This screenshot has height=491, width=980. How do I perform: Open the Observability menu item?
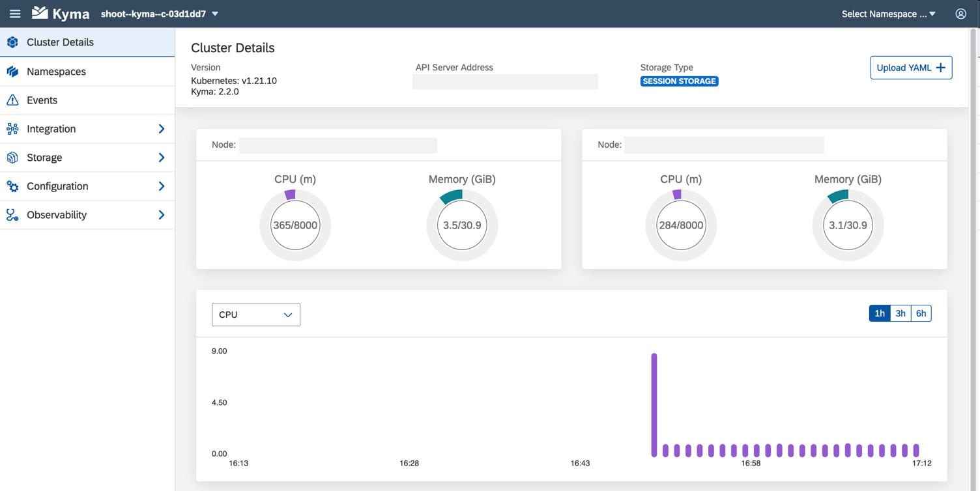87,215
